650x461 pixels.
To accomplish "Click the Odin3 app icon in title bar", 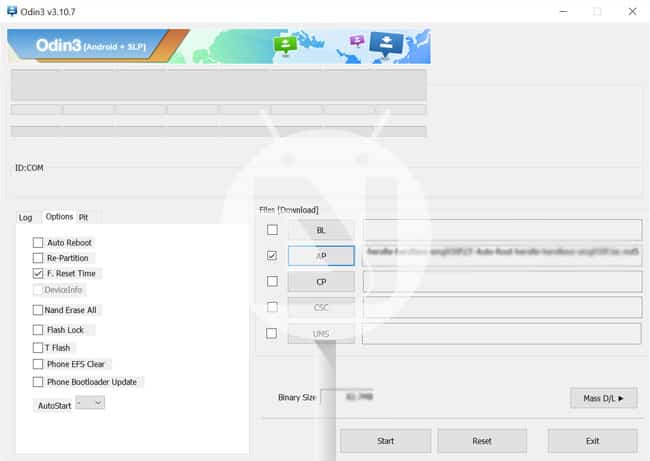I will tap(12, 11).
